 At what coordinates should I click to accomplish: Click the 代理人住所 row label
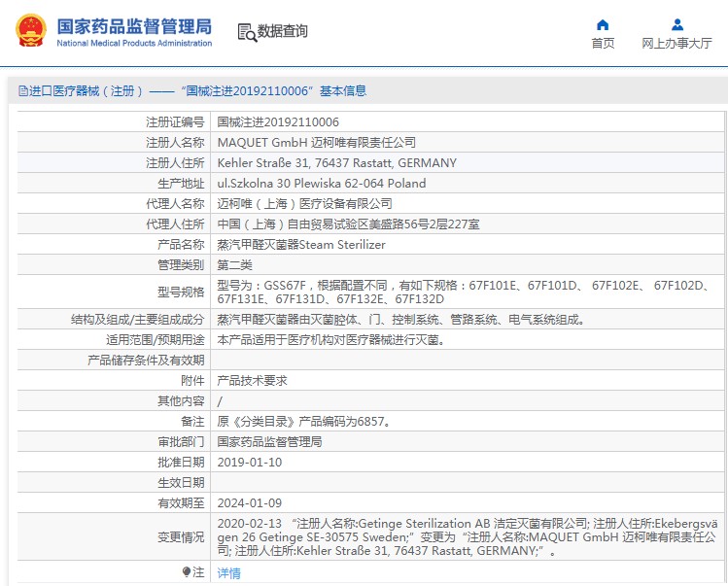175,224
